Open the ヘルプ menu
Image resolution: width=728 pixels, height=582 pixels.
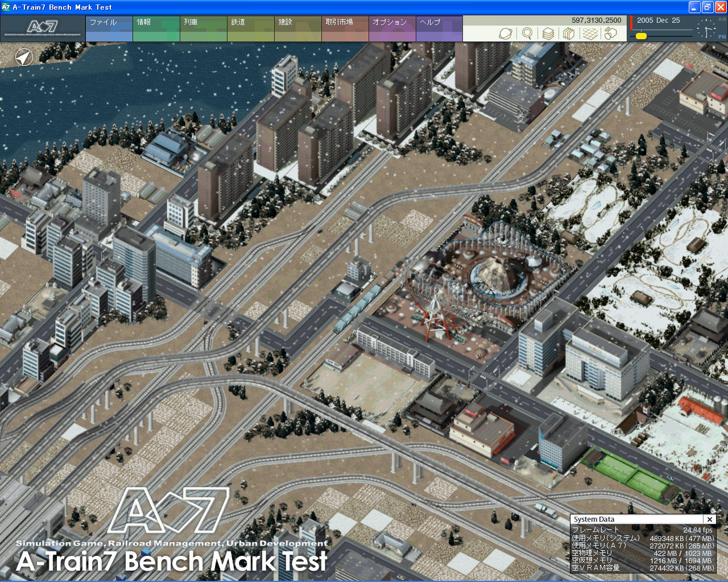[439, 28]
